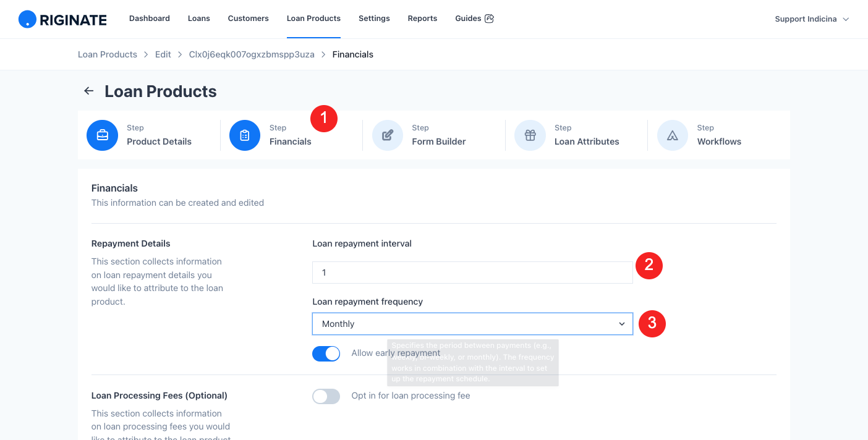868x440 pixels.
Task: Click the Edit breadcrumb link
Action: (x=163, y=54)
